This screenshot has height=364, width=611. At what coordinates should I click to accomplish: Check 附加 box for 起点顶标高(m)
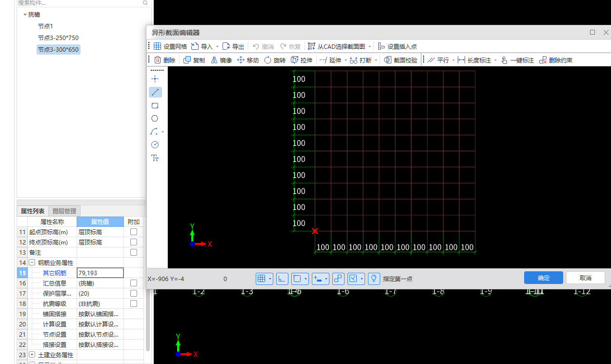click(x=134, y=232)
